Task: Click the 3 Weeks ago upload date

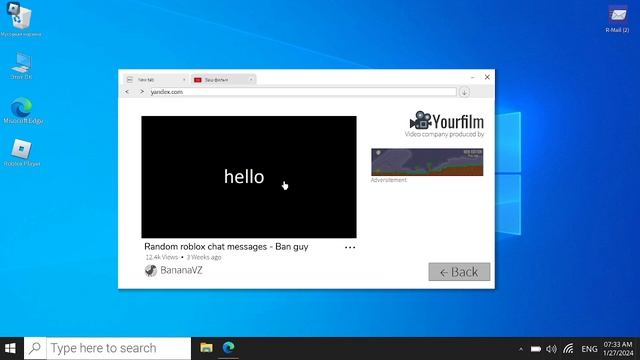Action: [204, 257]
